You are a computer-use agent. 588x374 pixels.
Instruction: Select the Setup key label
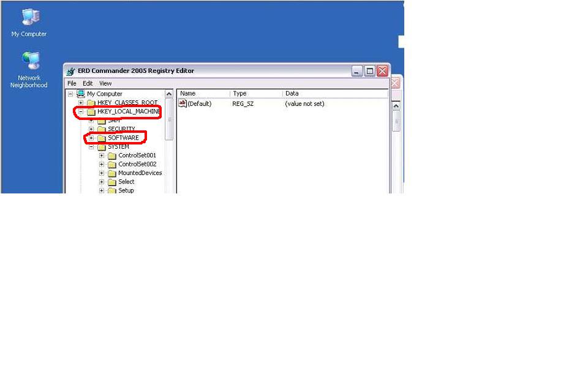point(126,190)
